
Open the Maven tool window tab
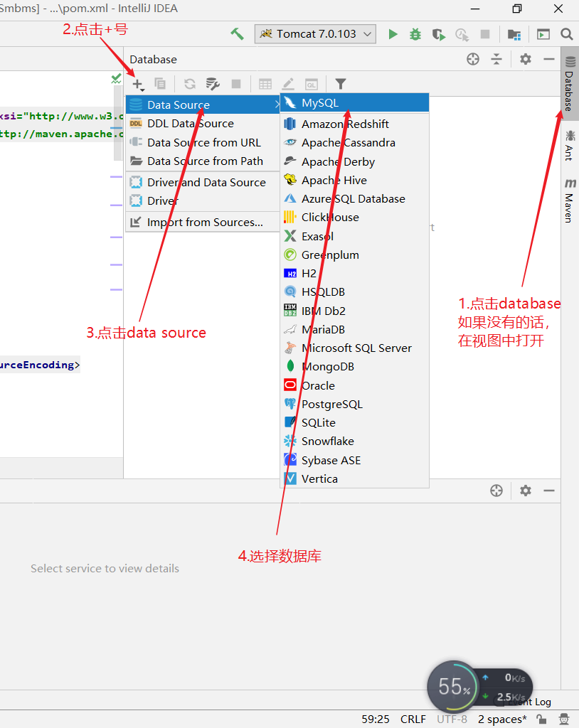570,200
